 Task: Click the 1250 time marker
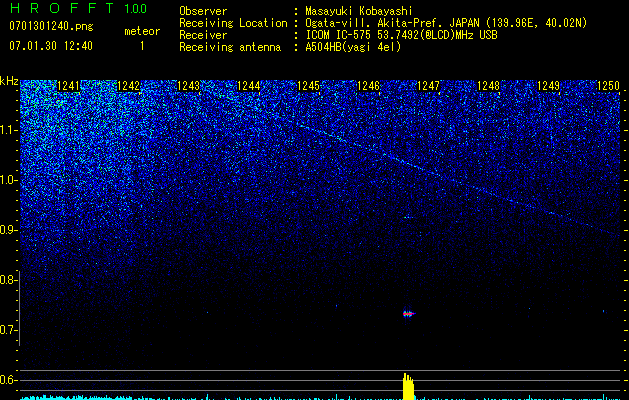pyautogui.click(x=608, y=86)
